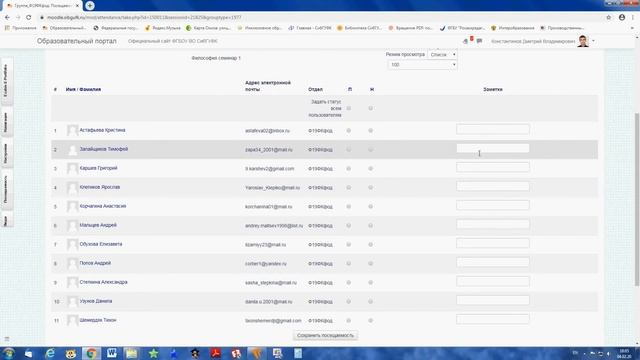Reload the page with the refresh icon

coord(29,18)
